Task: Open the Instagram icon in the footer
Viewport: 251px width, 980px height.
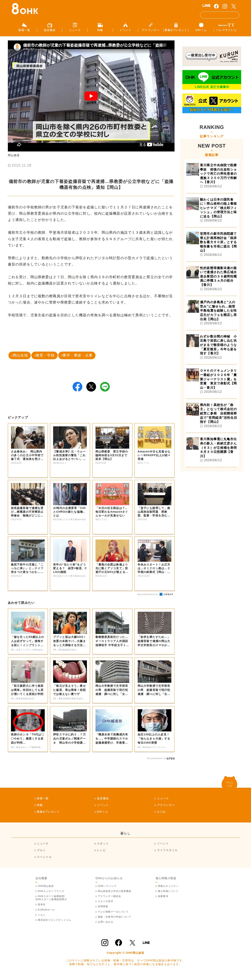Action: (x=105, y=942)
